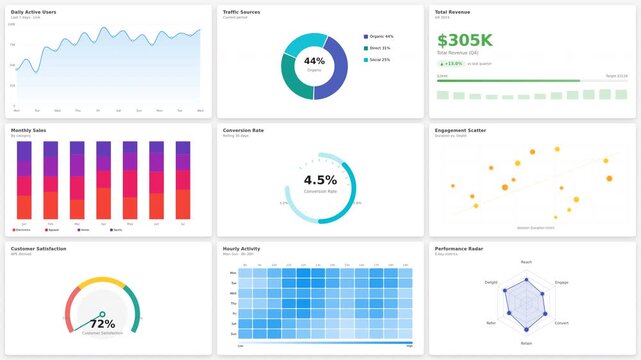The image size is (641, 360).
Task: Click the Reach label on radar chart
Action: pyautogui.click(x=526, y=262)
